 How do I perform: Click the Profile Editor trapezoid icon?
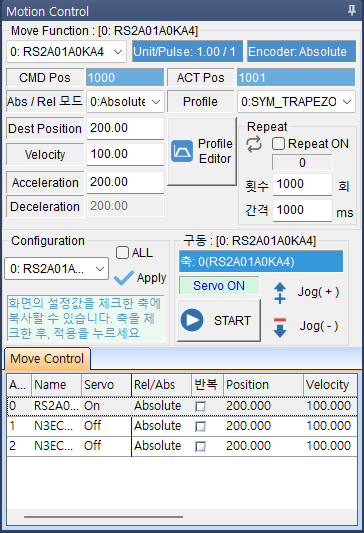pos(181,151)
